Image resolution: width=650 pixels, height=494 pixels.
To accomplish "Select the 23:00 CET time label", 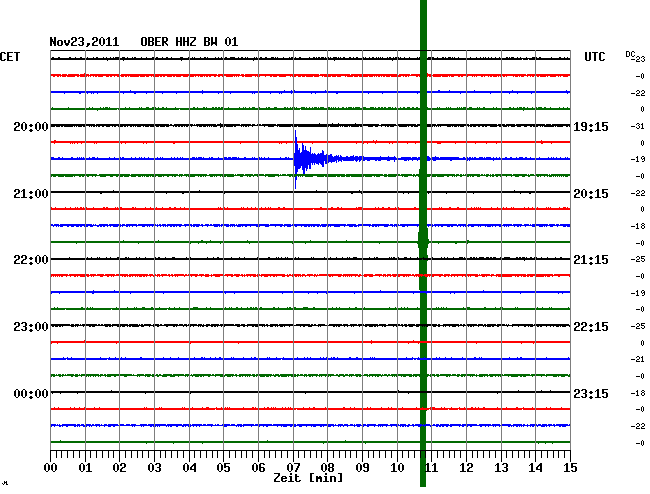I will [31, 327].
